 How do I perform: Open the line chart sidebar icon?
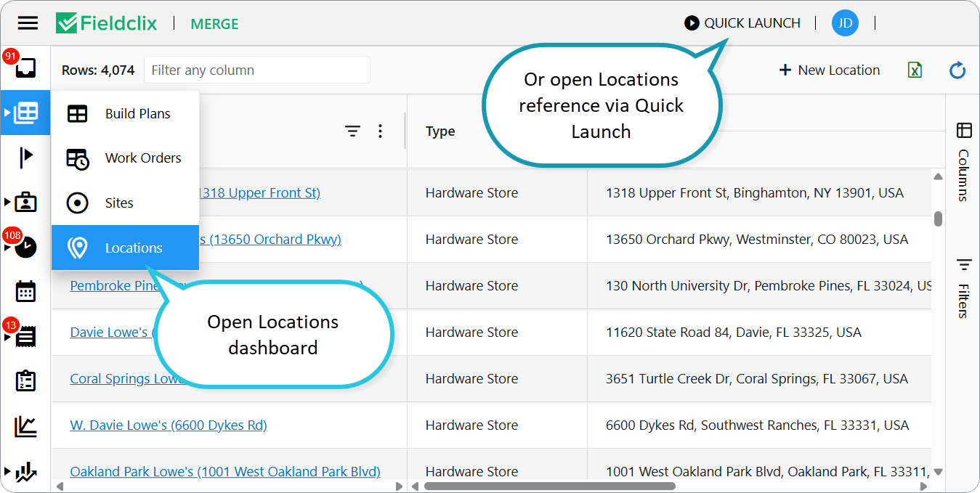click(25, 426)
